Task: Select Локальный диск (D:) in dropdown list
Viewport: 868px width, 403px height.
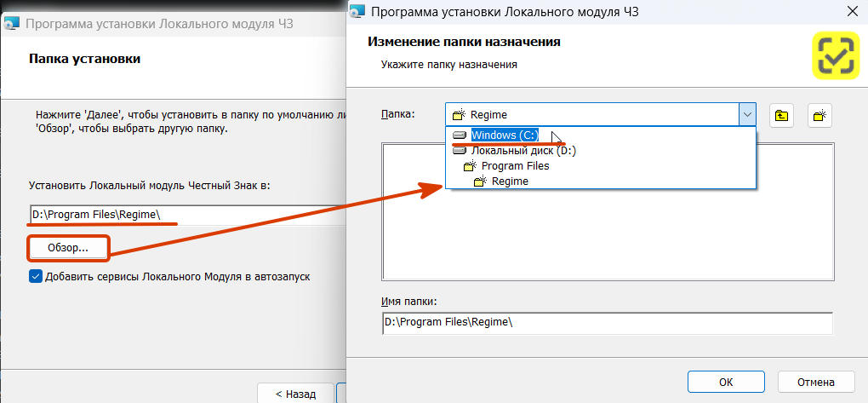Action: tap(601, 150)
